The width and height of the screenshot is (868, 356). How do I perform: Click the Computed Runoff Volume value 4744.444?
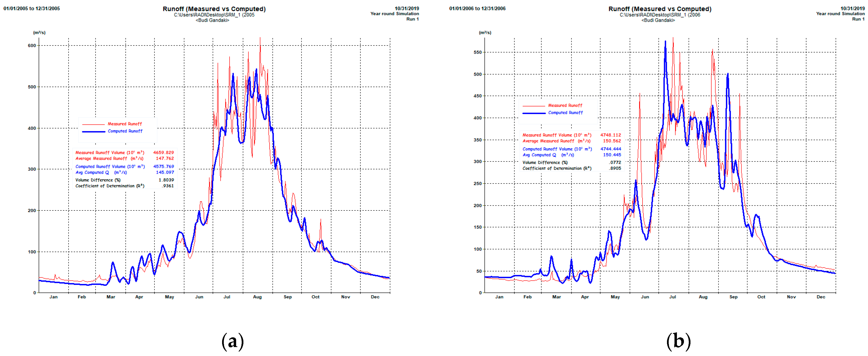click(x=611, y=149)
